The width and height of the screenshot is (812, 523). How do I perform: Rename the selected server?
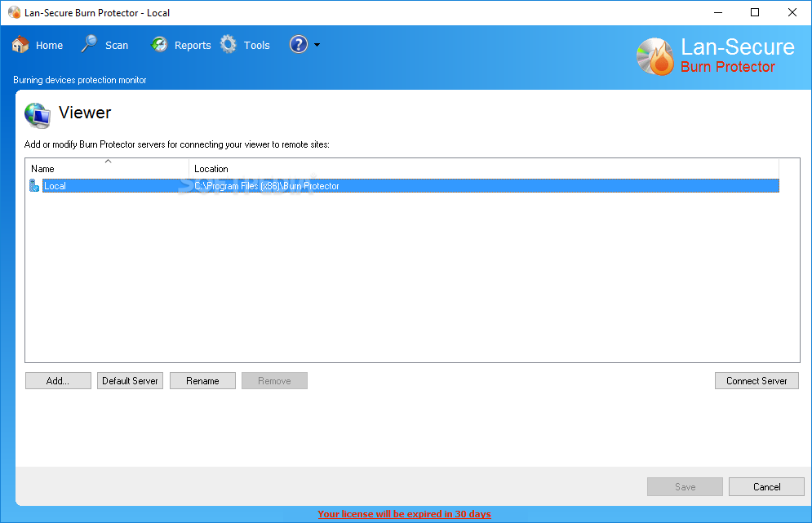[x=202, y=380]
